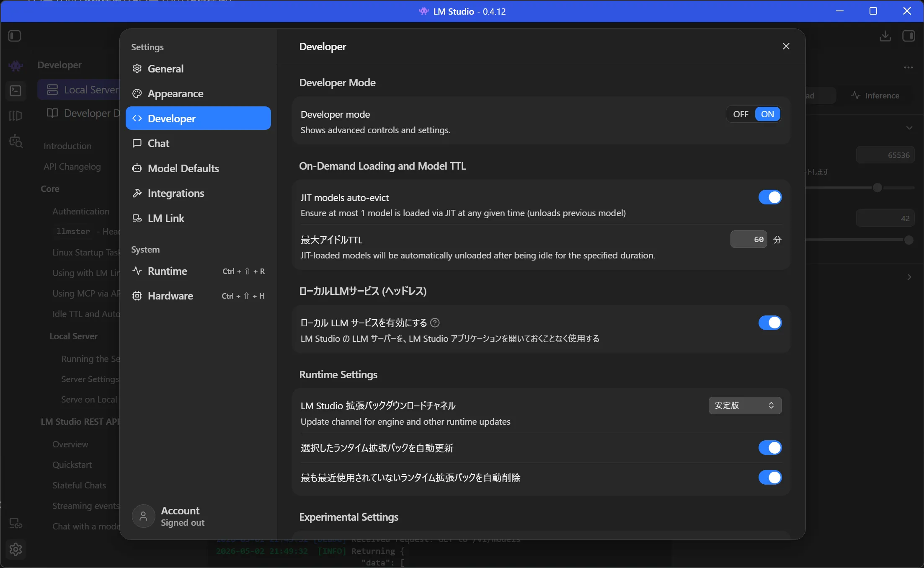Toggle JIT models auto-evict
Image resolution: width=924 pixels, height=568 pixels.
coord(770,197)
